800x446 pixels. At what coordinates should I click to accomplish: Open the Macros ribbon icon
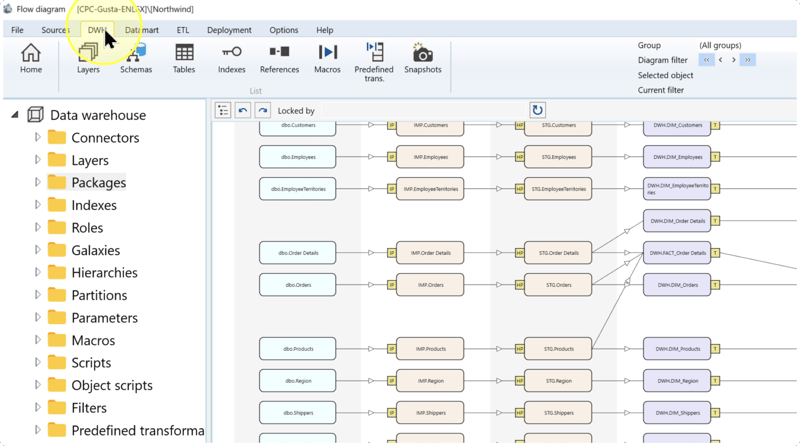(x=327, y=58)
